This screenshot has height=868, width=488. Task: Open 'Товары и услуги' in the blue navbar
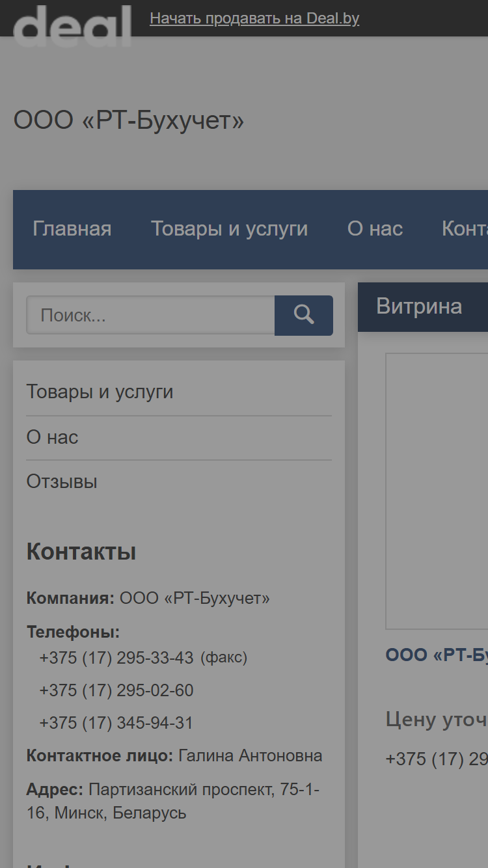pyautogui.click(x=229, y=229)
